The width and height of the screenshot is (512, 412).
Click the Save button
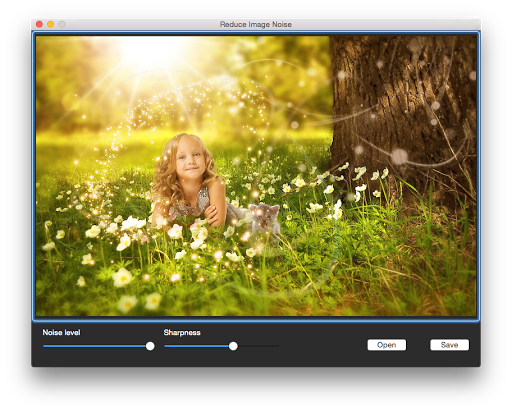(449, 345)
